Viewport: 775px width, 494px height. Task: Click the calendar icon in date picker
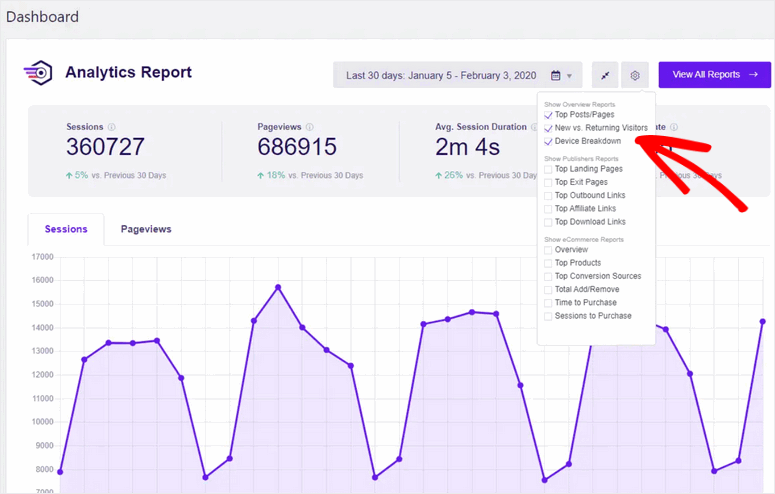[x=556, y=76]
